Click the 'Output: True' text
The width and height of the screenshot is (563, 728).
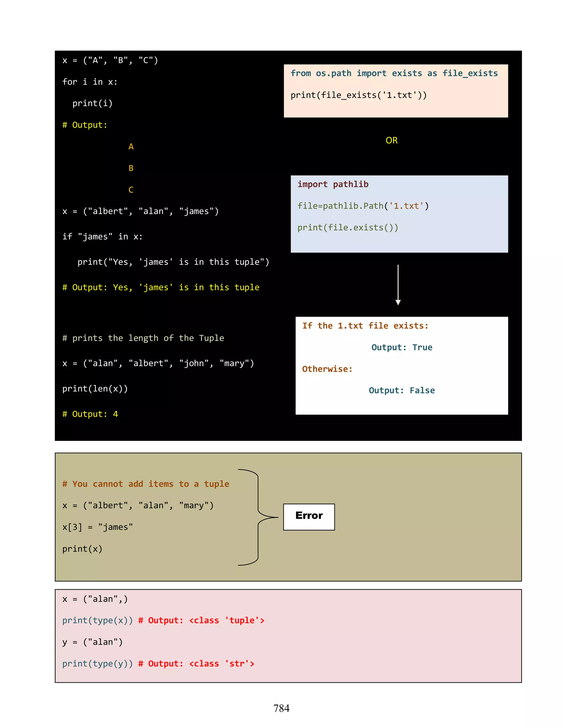coord(402,347)
